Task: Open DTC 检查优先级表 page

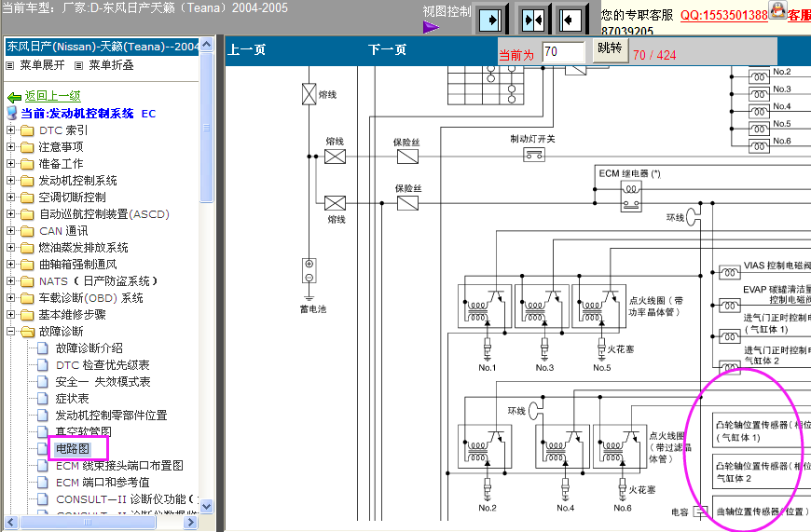Action: tap(103, 365)
